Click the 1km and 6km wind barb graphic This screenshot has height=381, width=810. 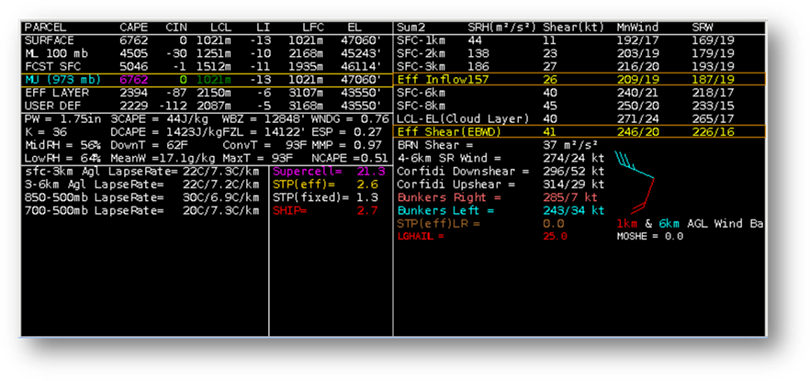pos(635,182)
